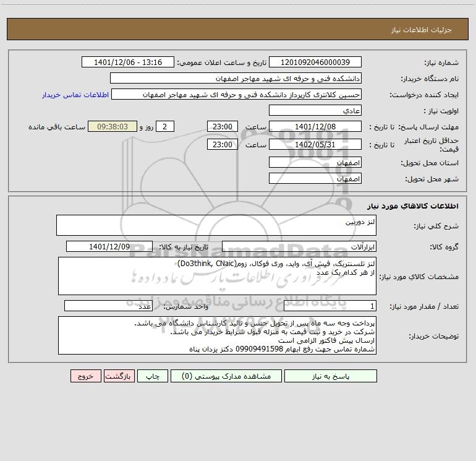476x461 pixels.
Task: Click the buyer organization name field
Action: coord(236,78)
